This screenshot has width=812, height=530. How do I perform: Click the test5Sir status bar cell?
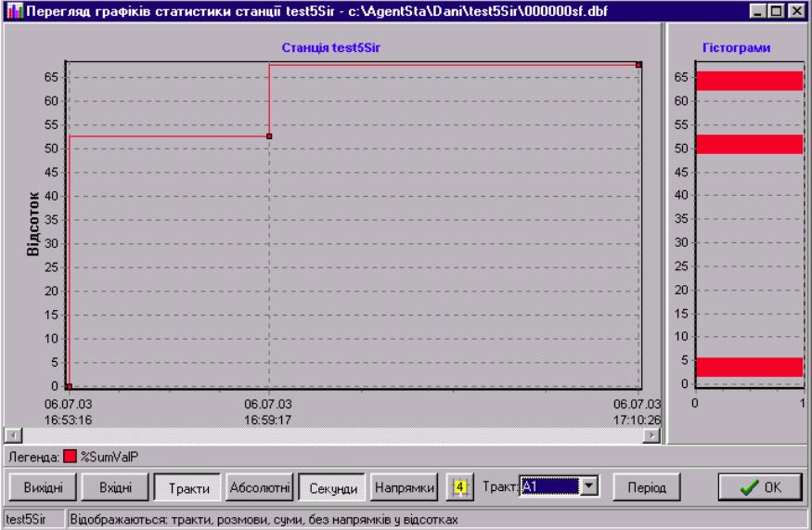(x=33, y=519)
